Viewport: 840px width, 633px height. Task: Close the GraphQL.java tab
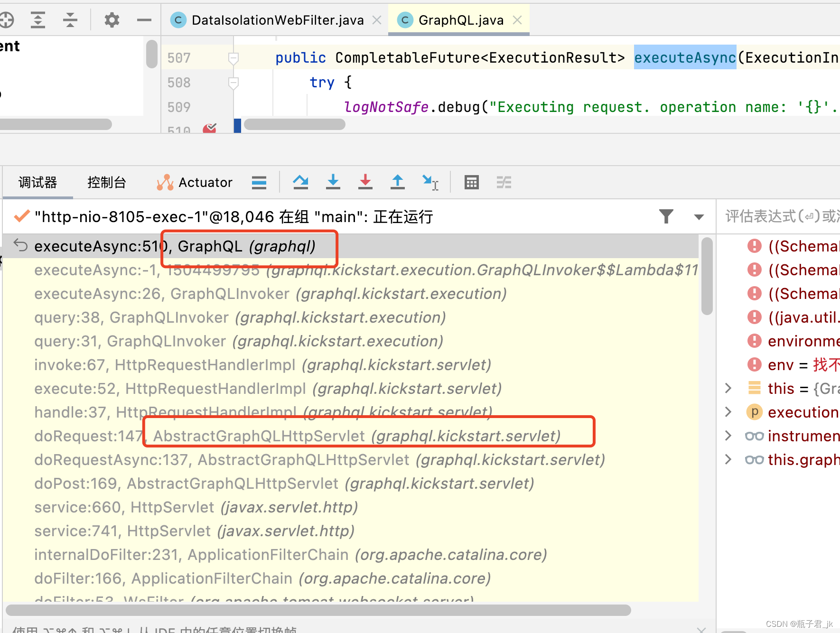[517, 20]
